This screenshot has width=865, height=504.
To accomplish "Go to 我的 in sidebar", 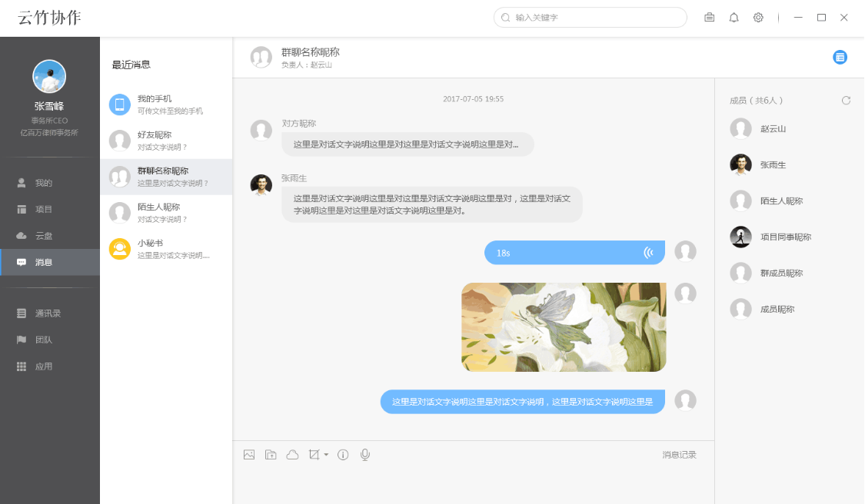I will [x=50, y=183].
